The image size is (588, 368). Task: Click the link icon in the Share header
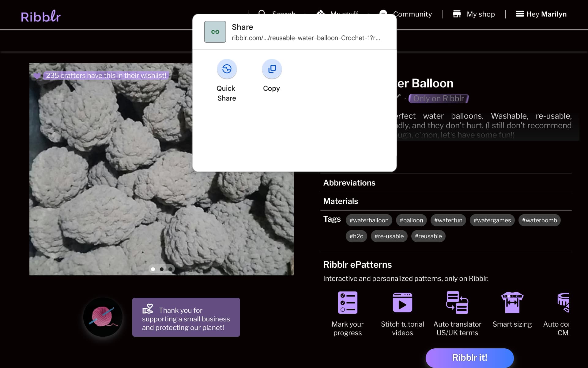click(215, 32)
